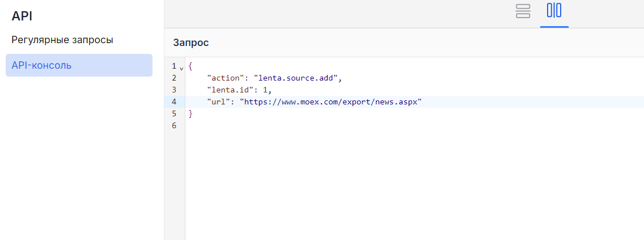This screenshot has width=644, height=240.
Task: Click line number 4 in gutter
Action: [174, 102]
